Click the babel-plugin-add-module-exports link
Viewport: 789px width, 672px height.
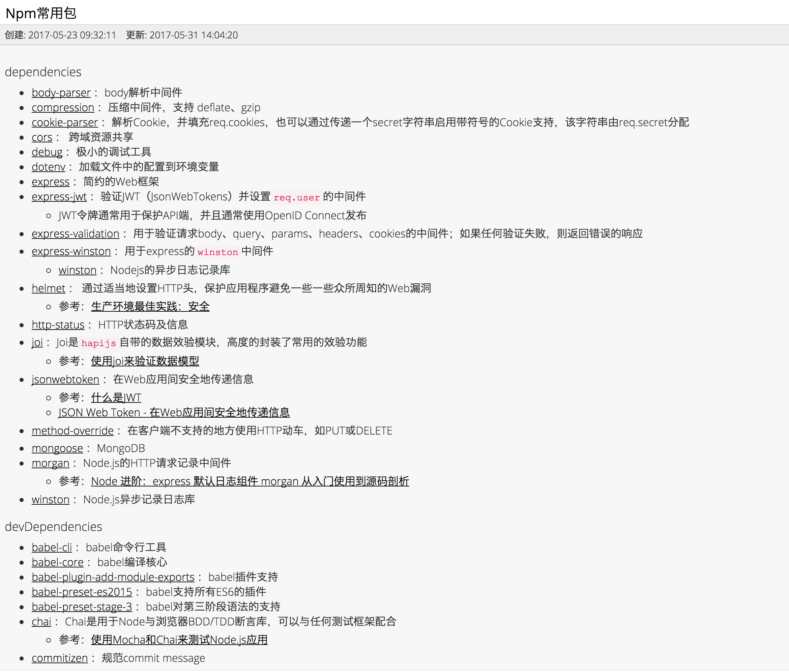click(113, 577)
